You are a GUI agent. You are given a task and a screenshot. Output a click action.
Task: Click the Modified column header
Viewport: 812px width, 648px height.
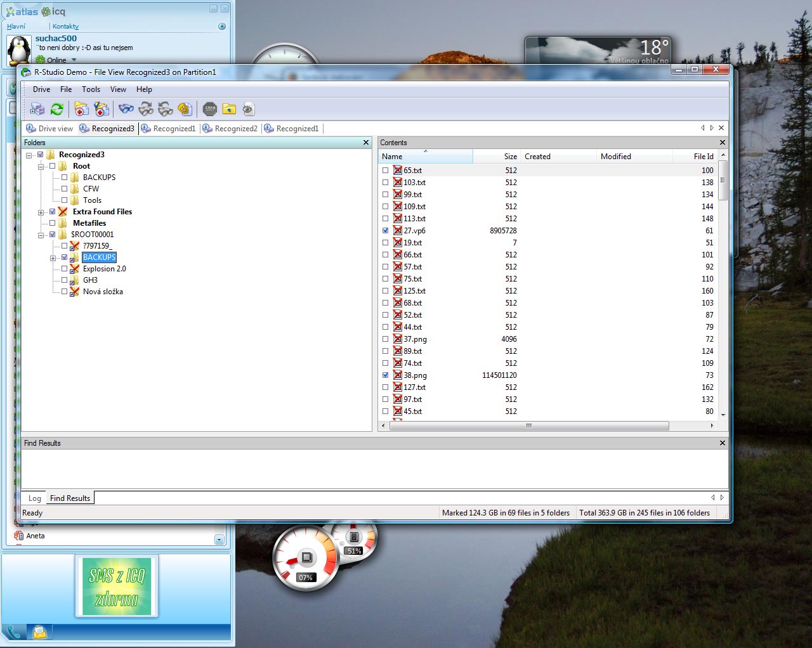pyautogui.click(x=634, y=157)
